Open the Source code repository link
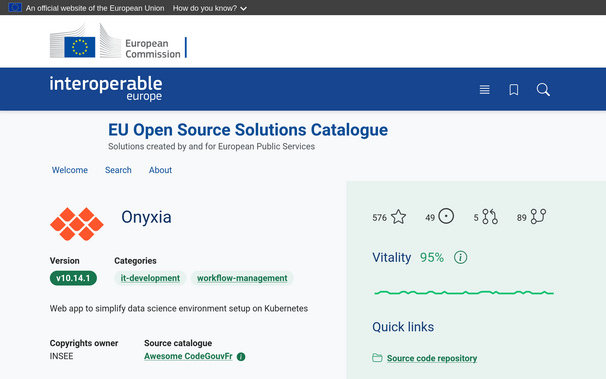This screenshot has width=606, height=379. point(432,358)
